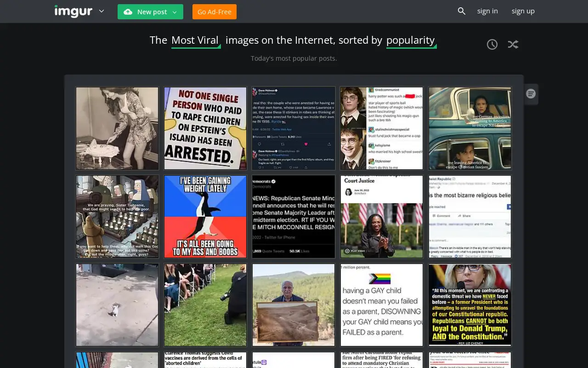Open the 'Not one single person' sign post

click(x=205, y=128)
